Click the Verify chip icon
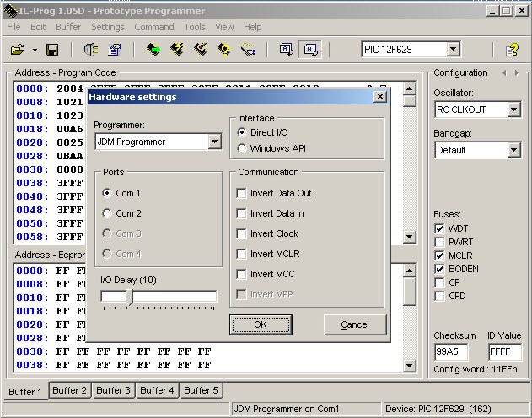 224,51
